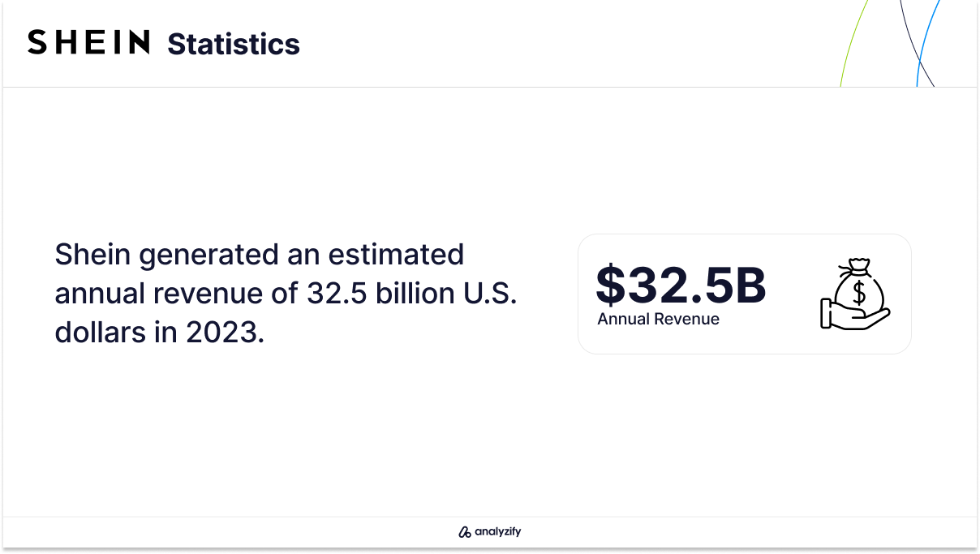Click the year 2023 in the paragraph
Screen dimensions: 980x554
pos(223,333)
